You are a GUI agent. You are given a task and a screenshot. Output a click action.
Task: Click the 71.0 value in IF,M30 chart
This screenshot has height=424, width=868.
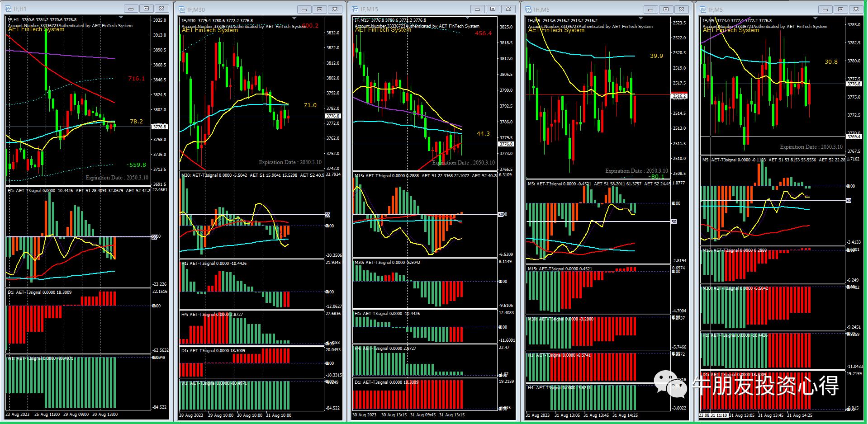(310, 105)
